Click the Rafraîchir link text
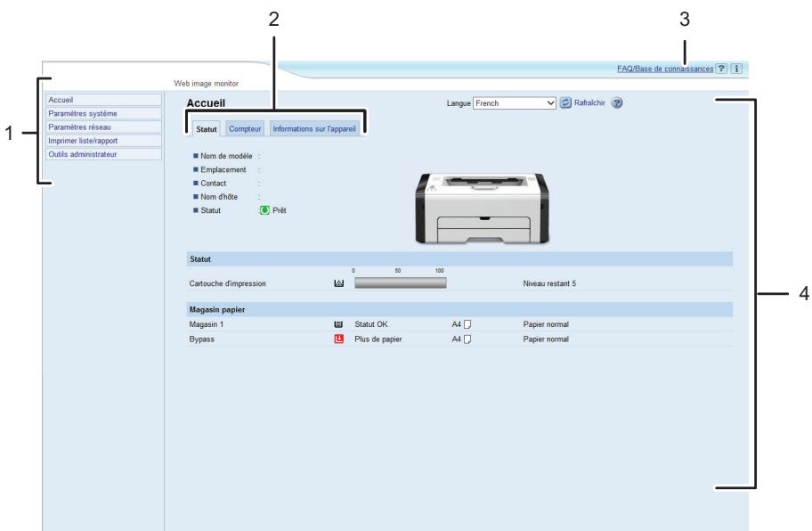 (x=589, y=102)
